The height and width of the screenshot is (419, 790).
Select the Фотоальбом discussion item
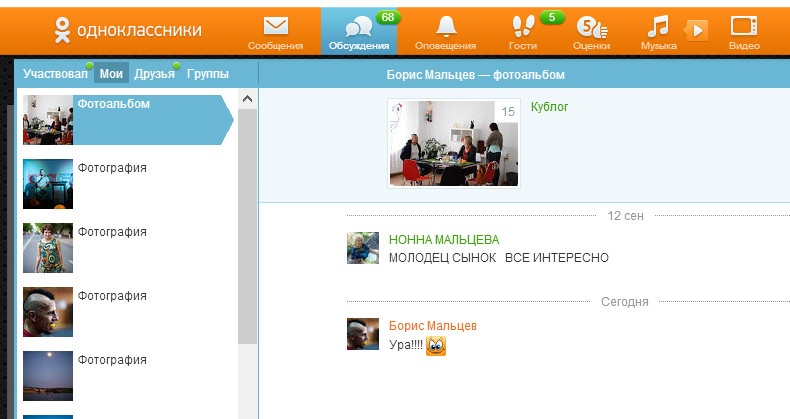[x=128, y=120]
